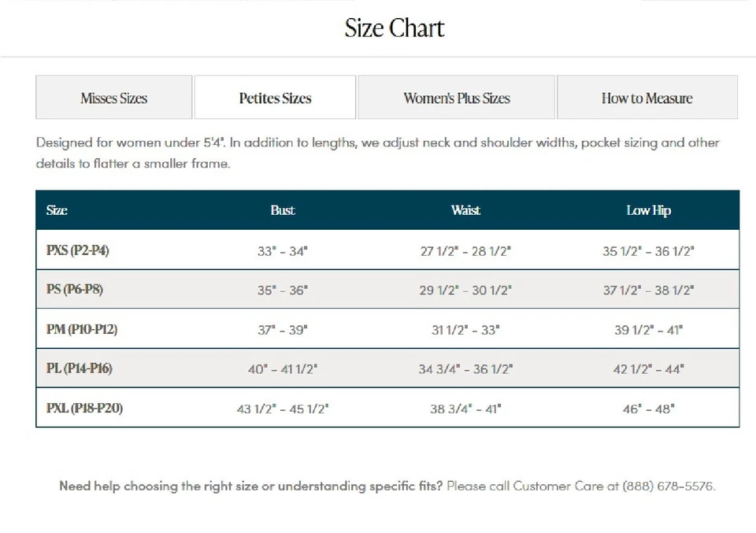Click the PL bust value 40" – 41 1/2"
756x533 pixels.
(x=283, y=369)
